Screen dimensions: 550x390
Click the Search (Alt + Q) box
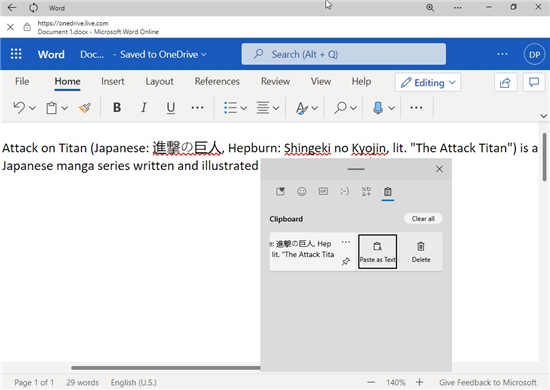tap(344, 54)
